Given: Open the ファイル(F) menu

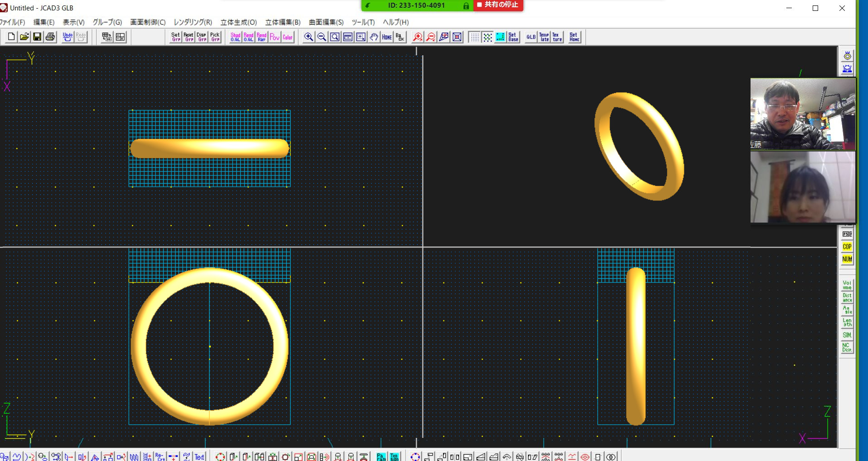Looking at the screenshot, I should (13, 22).
